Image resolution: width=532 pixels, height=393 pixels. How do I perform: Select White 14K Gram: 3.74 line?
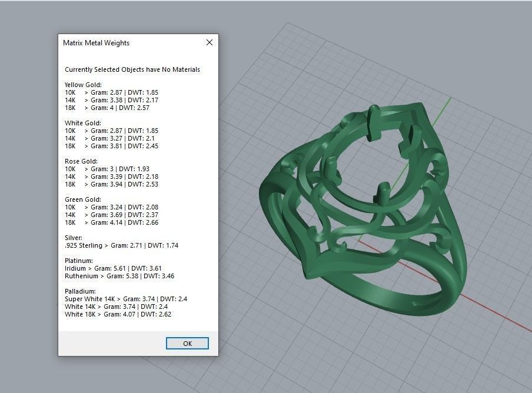(116, 307)
